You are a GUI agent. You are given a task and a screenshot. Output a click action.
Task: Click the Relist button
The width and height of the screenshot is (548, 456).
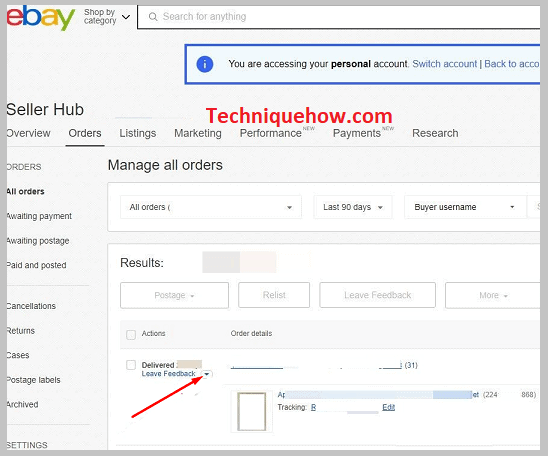274,295
